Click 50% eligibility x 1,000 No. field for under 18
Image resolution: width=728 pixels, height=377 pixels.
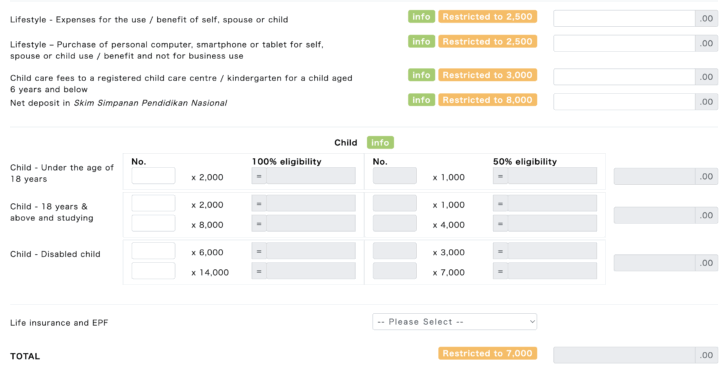[395, 176]
